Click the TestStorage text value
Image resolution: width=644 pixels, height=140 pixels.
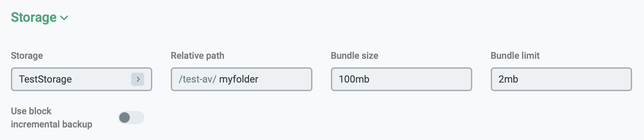point(45,79)
